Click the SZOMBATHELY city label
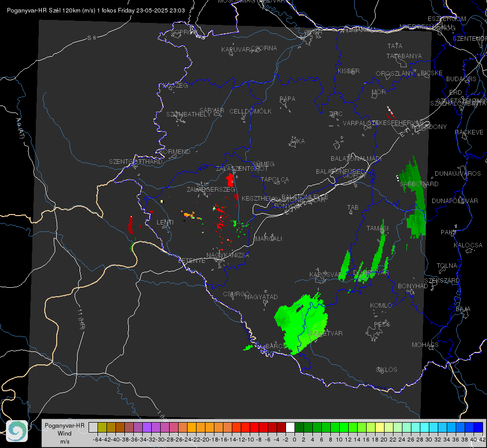Screen dimensions: 487x448 189,114
